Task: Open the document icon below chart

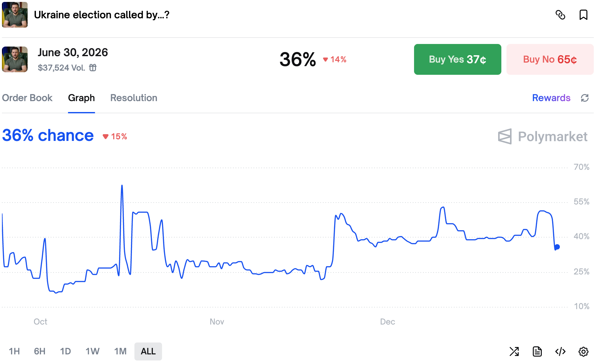Action: 537,351
